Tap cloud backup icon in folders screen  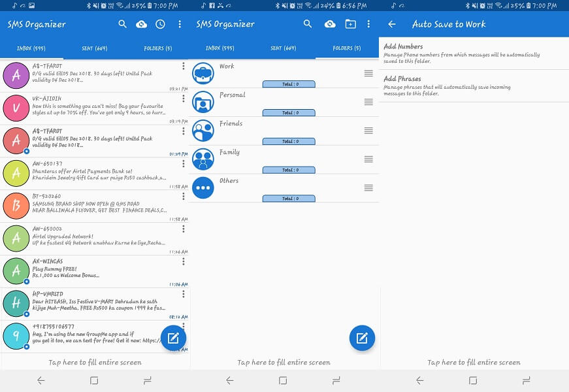point(330,24)
